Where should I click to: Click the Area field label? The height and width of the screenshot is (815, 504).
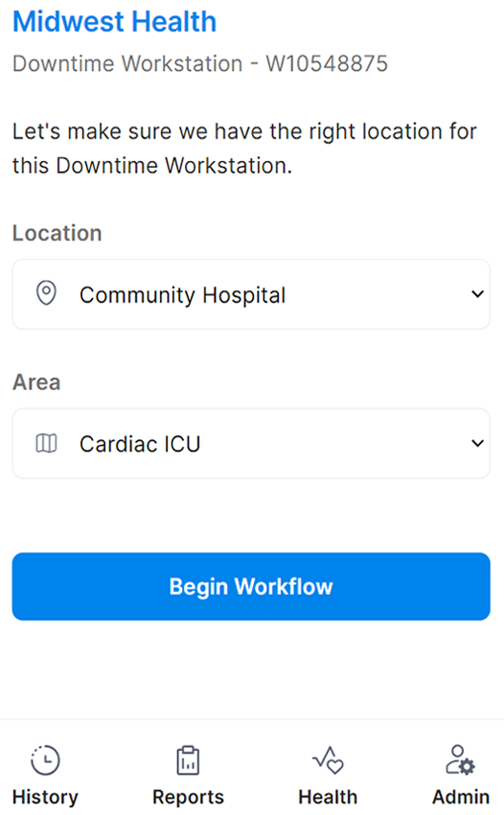pyautogui.click(x=36, y=383)
